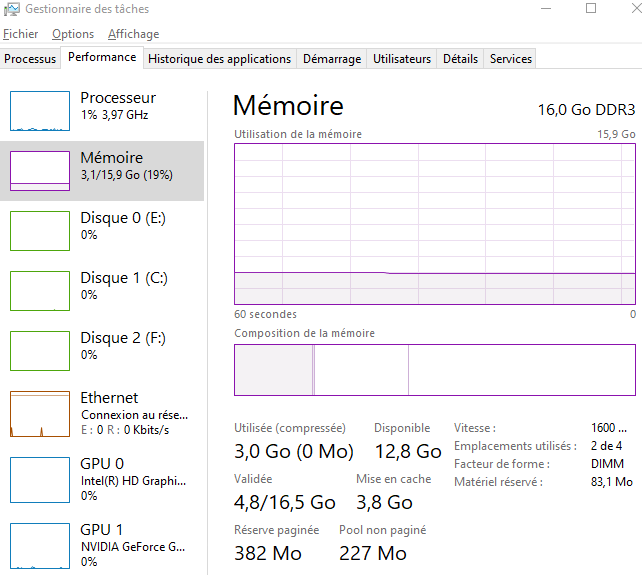The width and height of the screenshot is (642, 575).
Task: Click the Mémoire heading in details pane
Action: [288, 106]
